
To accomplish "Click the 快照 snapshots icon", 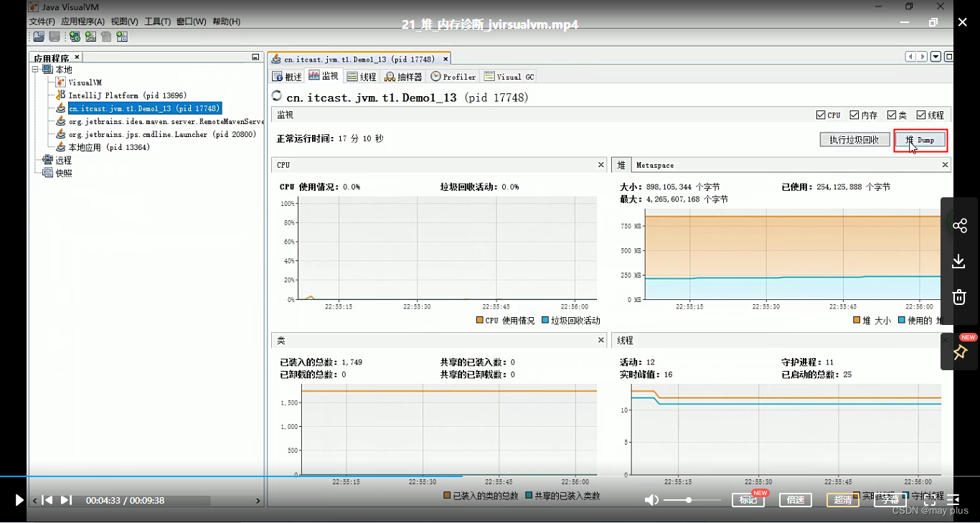I will tap(47, 173).
